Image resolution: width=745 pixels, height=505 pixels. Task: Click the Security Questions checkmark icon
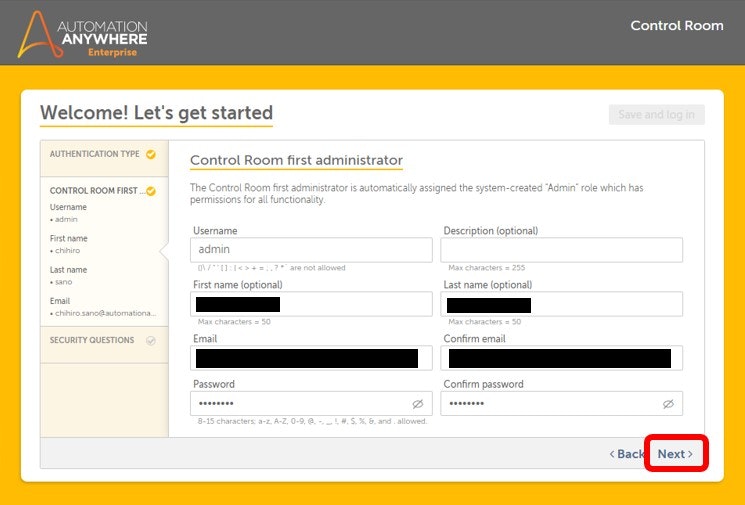click(x=151, y=341)
